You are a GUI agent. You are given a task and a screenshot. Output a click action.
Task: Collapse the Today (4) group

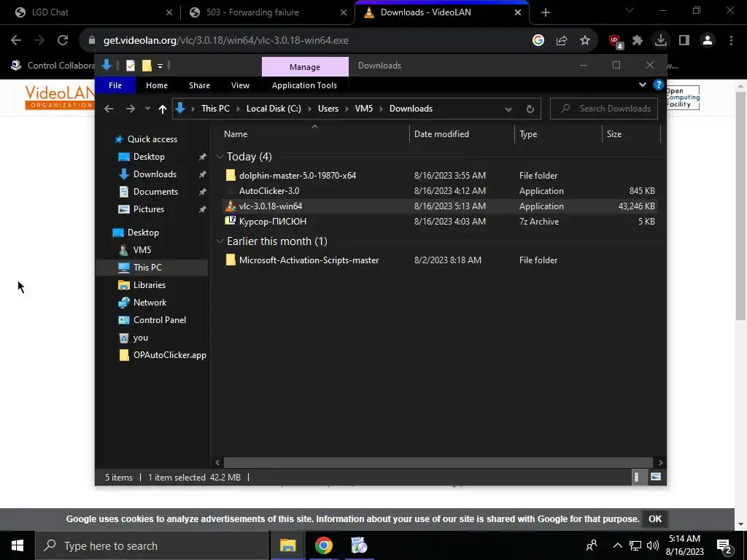(x=220, y=156)
